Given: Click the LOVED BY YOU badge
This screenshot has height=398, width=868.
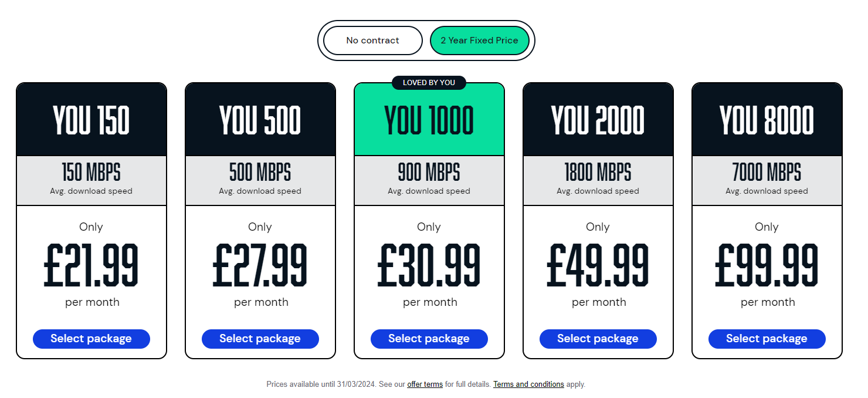Looking at the screenshot, I should coord(429,83).
